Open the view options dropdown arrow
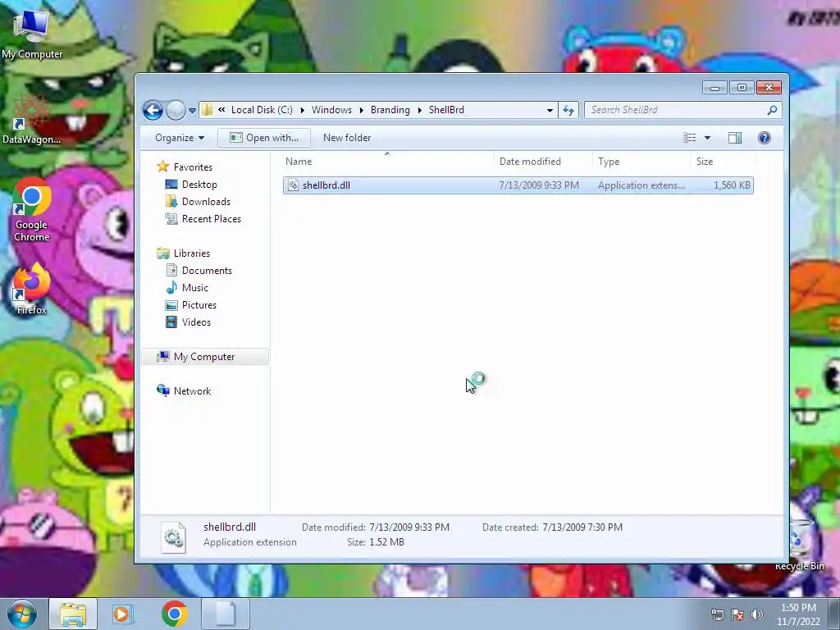Viewport: 840px width, 630px height. (707, 138)
